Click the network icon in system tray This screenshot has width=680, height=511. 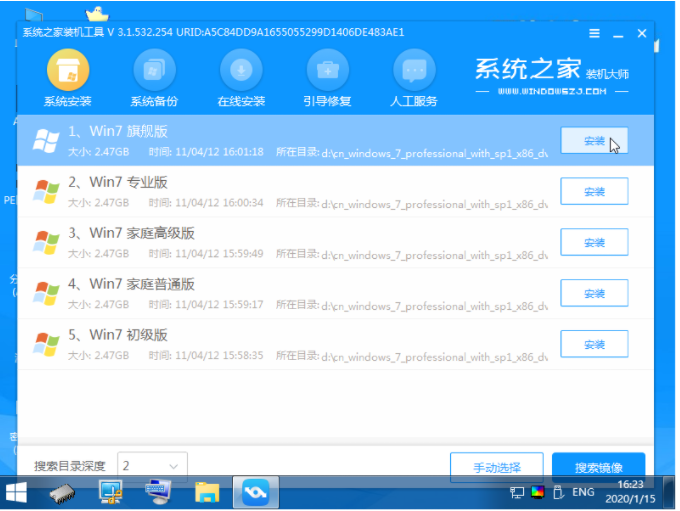click(x=517, y=492)
